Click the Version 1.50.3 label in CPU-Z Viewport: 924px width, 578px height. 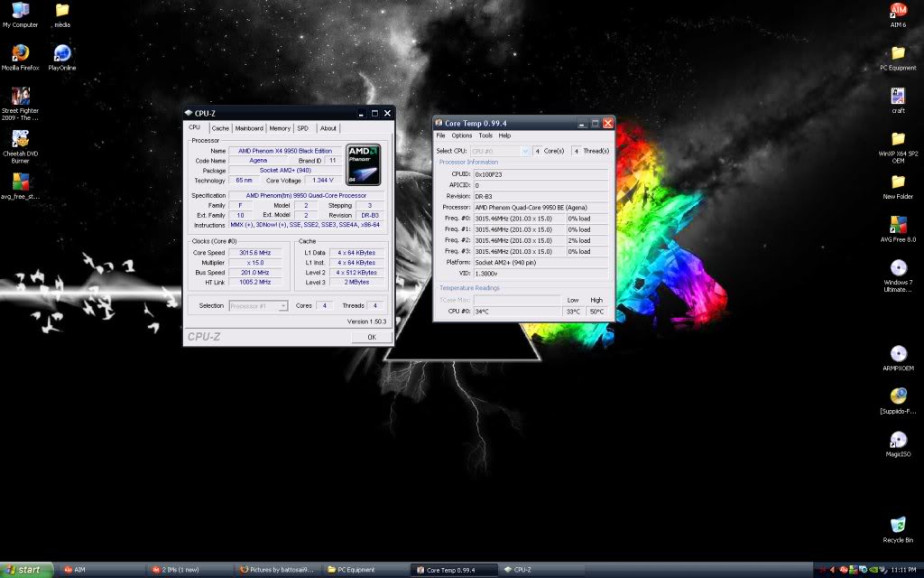(366, 322)
